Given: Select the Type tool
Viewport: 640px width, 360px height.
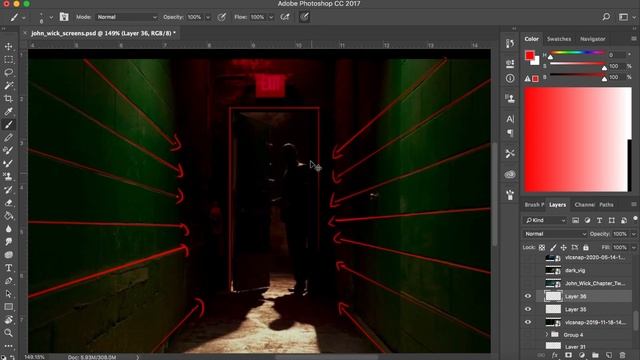Looking at the screenshot, I should click(x=9, y=268).
